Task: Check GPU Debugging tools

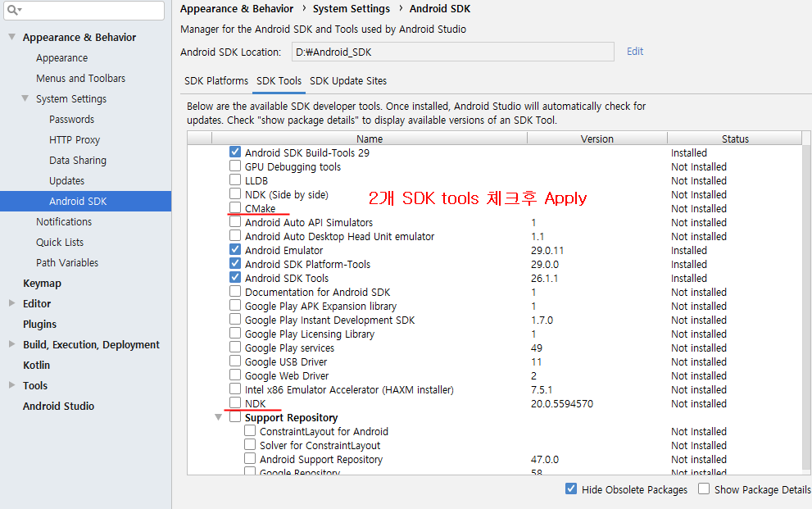Action: click(x=235, y=166)
